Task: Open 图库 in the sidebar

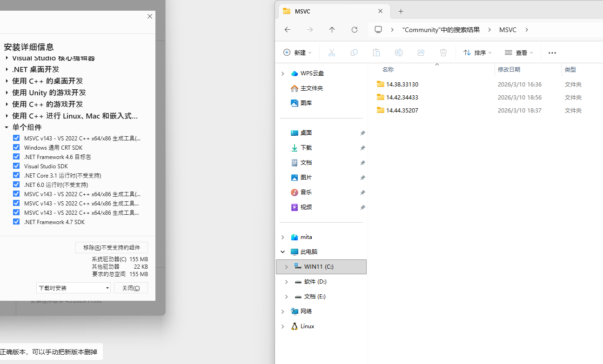Action: 301,103
